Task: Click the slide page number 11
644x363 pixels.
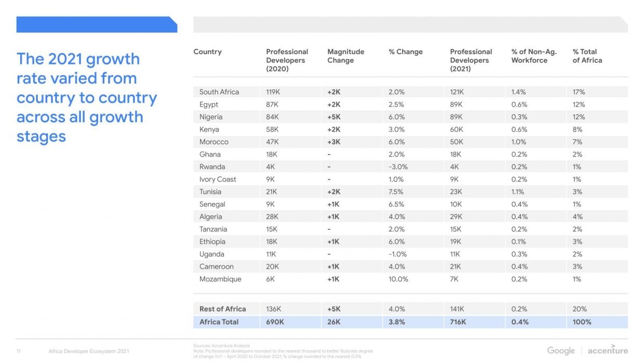Action: point(19,352)
